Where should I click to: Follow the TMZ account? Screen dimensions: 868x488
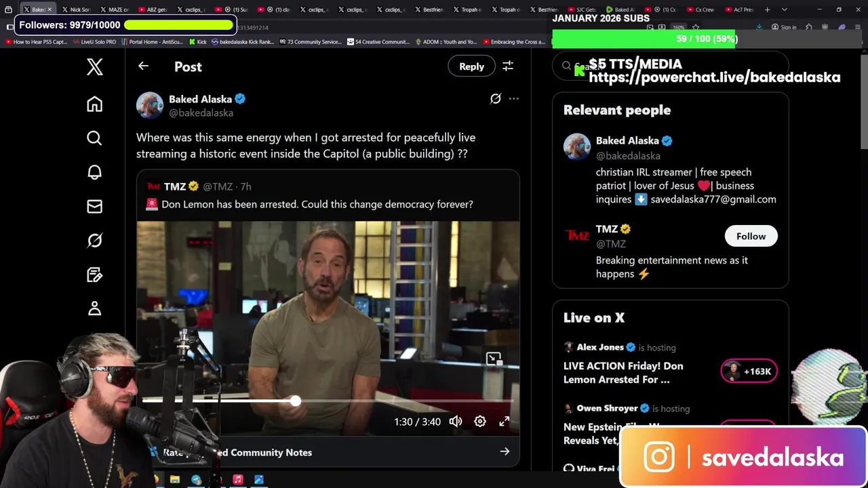pyautogui.click(x=751, y=236)
